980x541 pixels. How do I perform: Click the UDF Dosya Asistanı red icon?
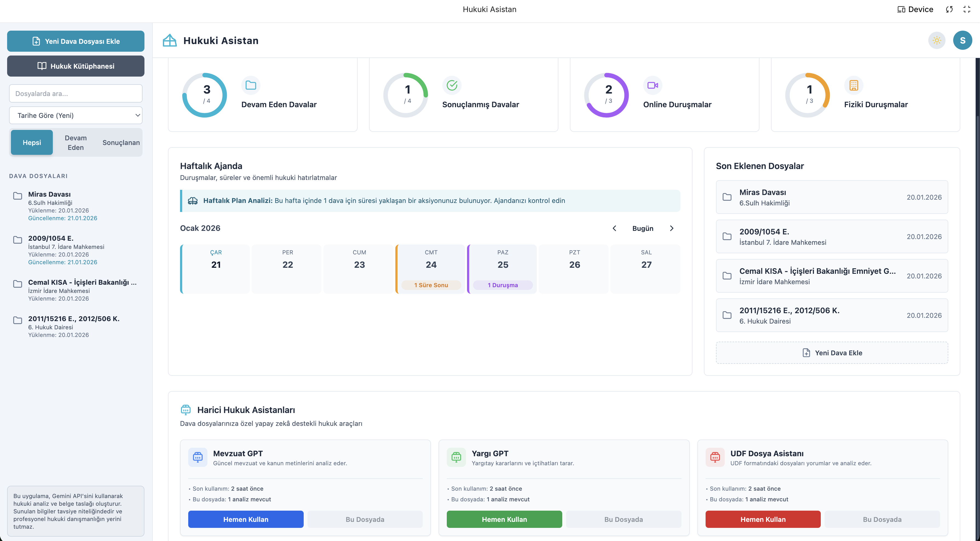tap(715, 457)
